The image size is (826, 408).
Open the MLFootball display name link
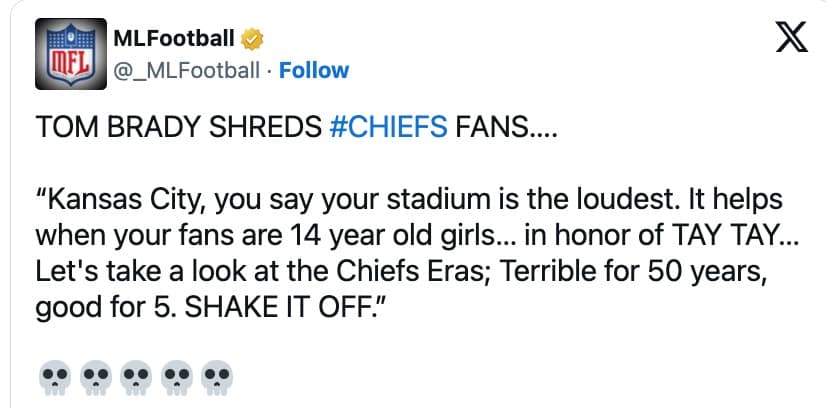coord(174,39)
